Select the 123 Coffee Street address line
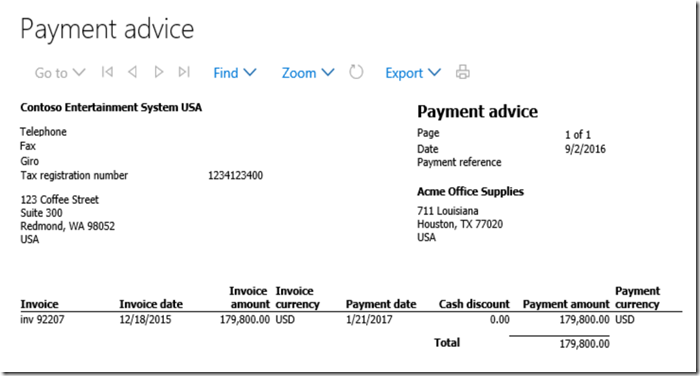This screenshot has width=700, height=376. coord(59,200)
